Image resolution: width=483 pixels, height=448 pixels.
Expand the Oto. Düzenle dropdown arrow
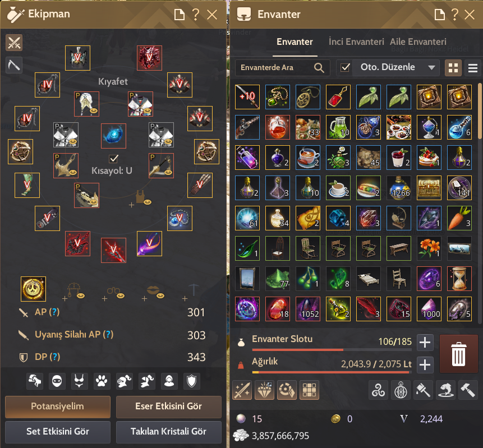coord(431,67)
